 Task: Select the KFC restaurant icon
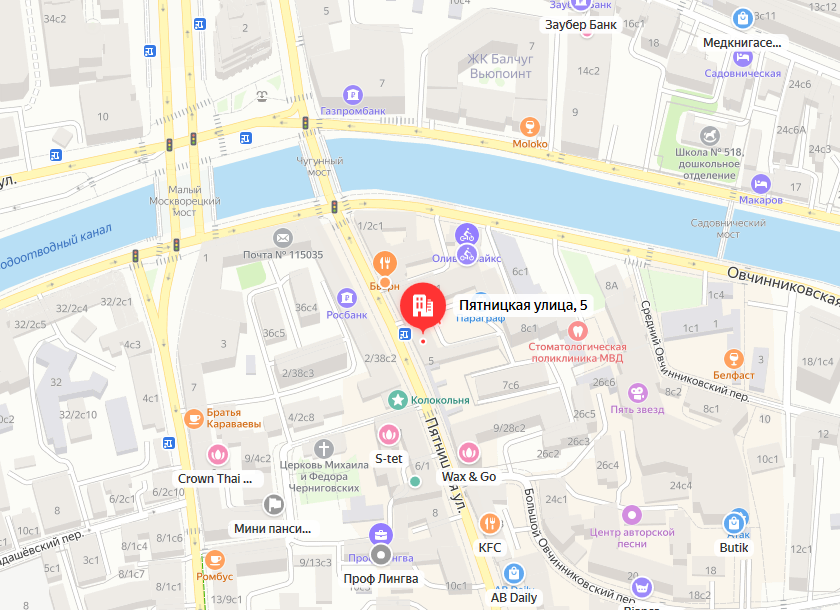coord(490,523)
